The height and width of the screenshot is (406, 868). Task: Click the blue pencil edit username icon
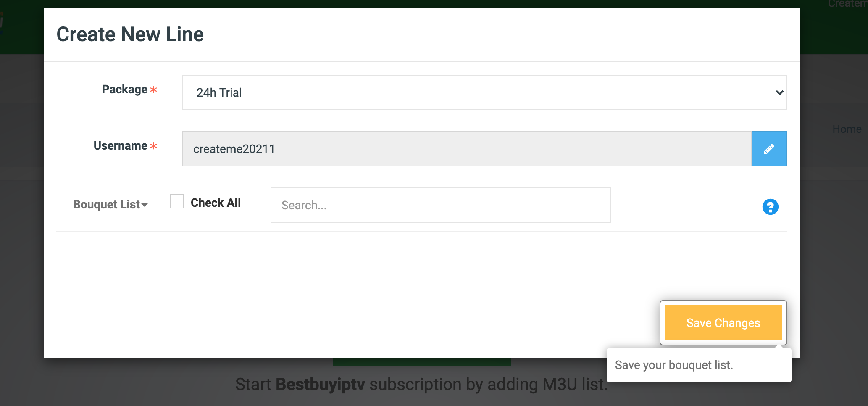pyautogui.click(x=769, y=149)
